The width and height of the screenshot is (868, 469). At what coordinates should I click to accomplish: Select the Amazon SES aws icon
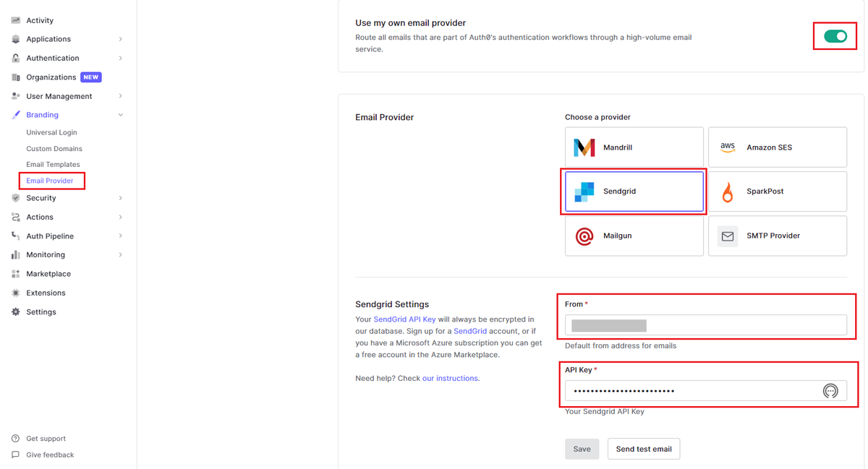[x=727, y=147]
